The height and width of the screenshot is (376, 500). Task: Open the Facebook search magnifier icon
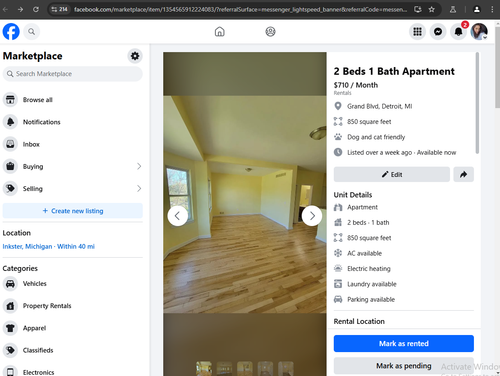[31, 32]
